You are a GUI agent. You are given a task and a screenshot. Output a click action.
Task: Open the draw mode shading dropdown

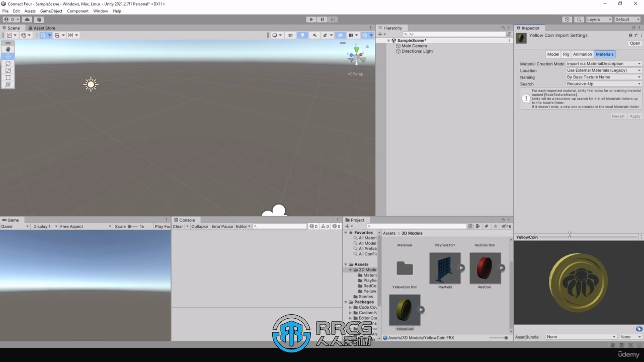pyautogui.click(x=277, y=35)
